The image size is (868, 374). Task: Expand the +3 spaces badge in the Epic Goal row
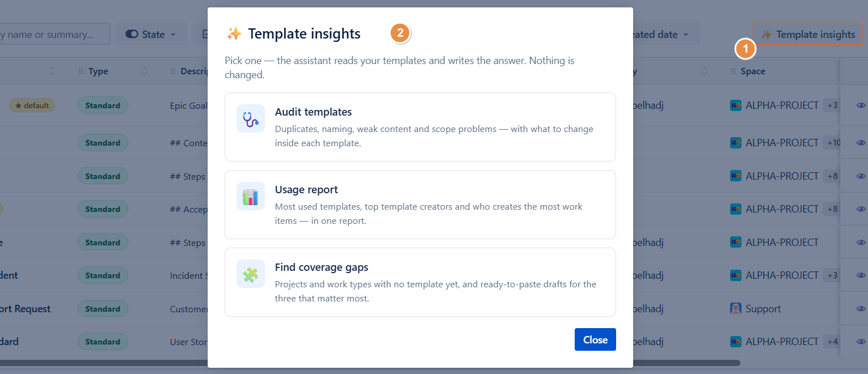832,105
